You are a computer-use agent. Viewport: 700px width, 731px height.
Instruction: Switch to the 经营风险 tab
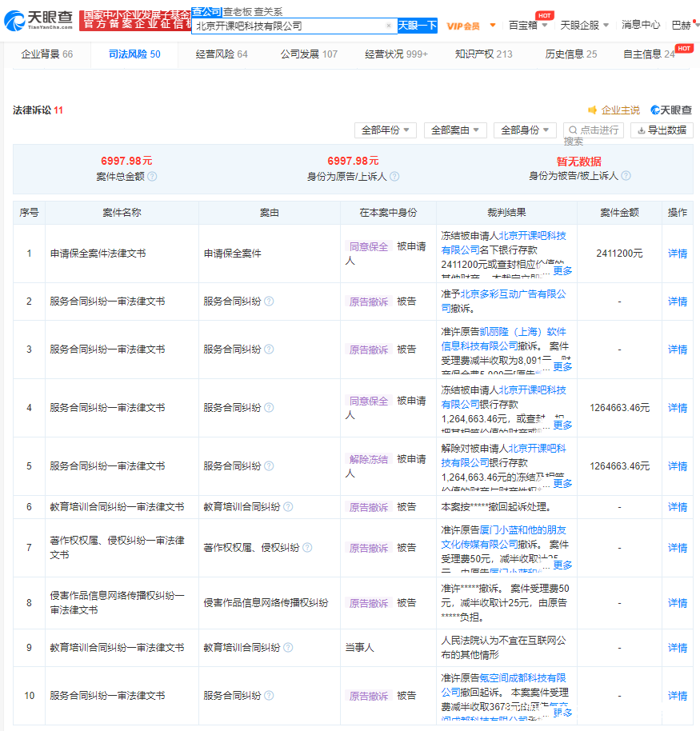[x=222, y=54]
